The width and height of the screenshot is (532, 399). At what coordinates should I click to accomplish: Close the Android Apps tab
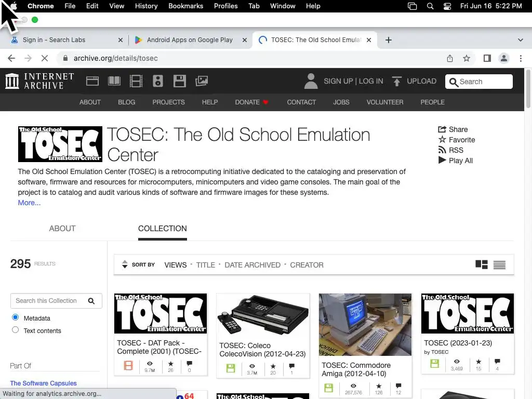point(245,40)
